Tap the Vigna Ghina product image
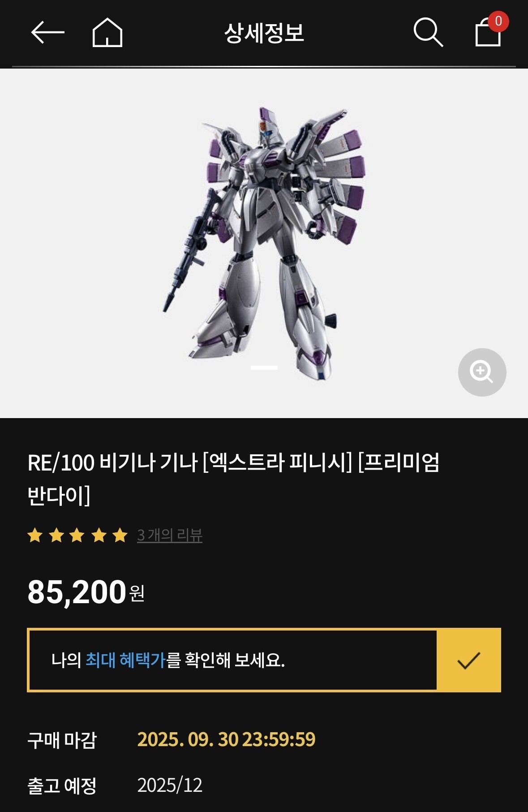Viewport: 528px width, 812px height. tap(264, 243)
